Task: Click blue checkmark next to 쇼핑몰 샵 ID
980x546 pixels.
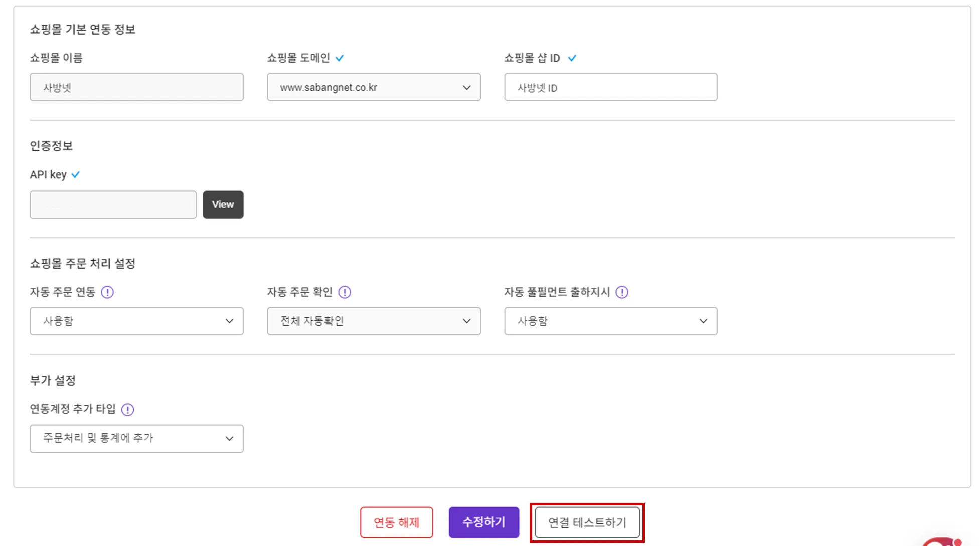Action: point(572,58)
